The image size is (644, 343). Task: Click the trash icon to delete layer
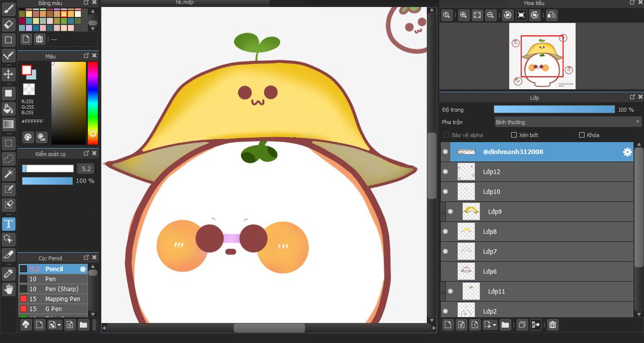pyautogui.click(x=553, y=325)
